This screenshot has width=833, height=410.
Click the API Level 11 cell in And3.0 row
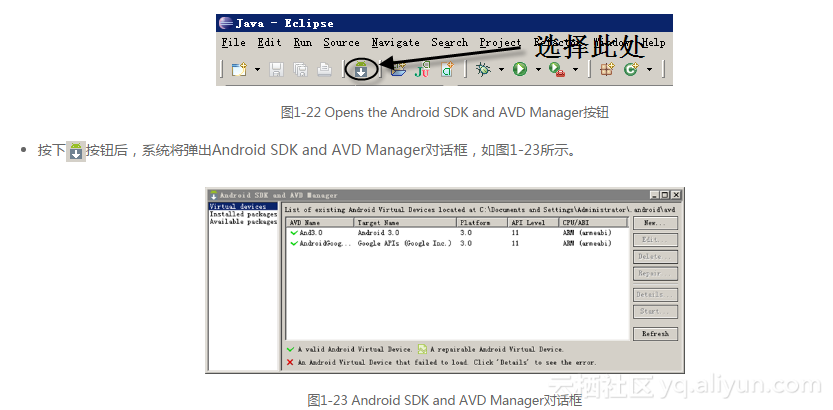click(x=515, y=233)
